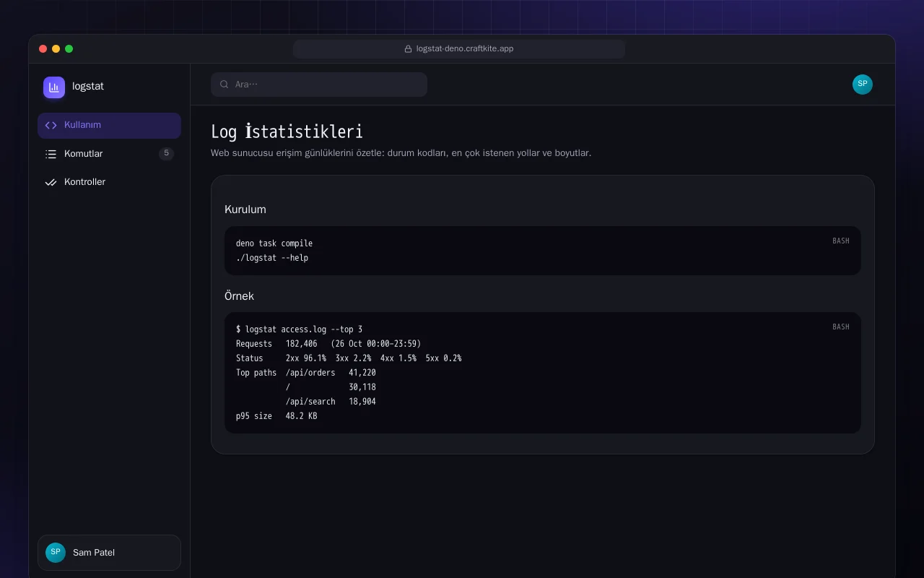The image size is (924, 578).
Task: Click the 'deno task compile' code line
Action: pos(274,243)
